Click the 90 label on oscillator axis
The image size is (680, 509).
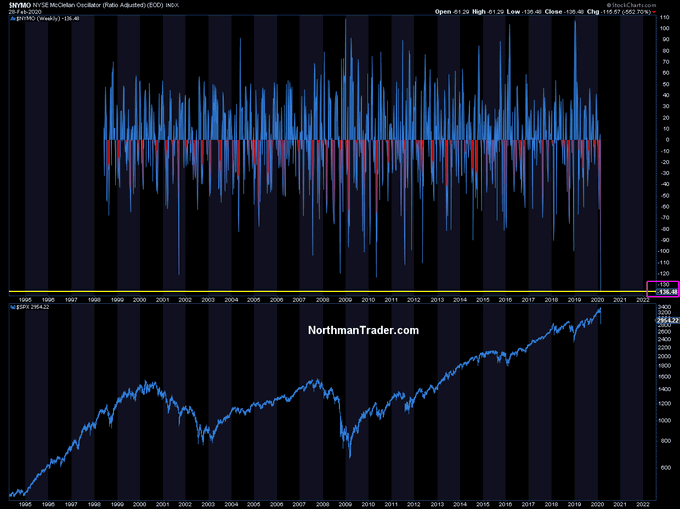pyautogui.click(x=664, y=39)
